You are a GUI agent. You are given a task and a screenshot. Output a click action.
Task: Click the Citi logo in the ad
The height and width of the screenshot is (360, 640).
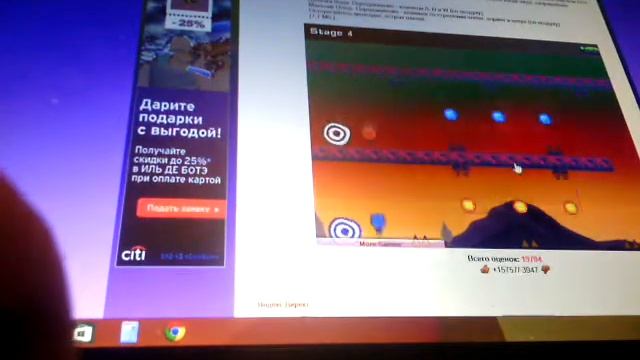tap(134, 253)
